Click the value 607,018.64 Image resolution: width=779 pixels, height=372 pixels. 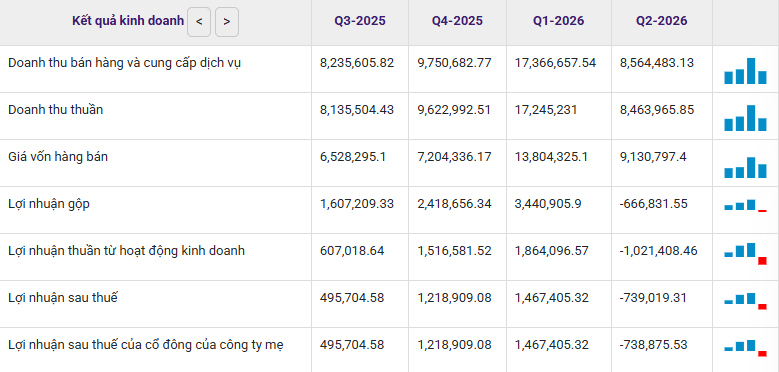coord(352,251)
